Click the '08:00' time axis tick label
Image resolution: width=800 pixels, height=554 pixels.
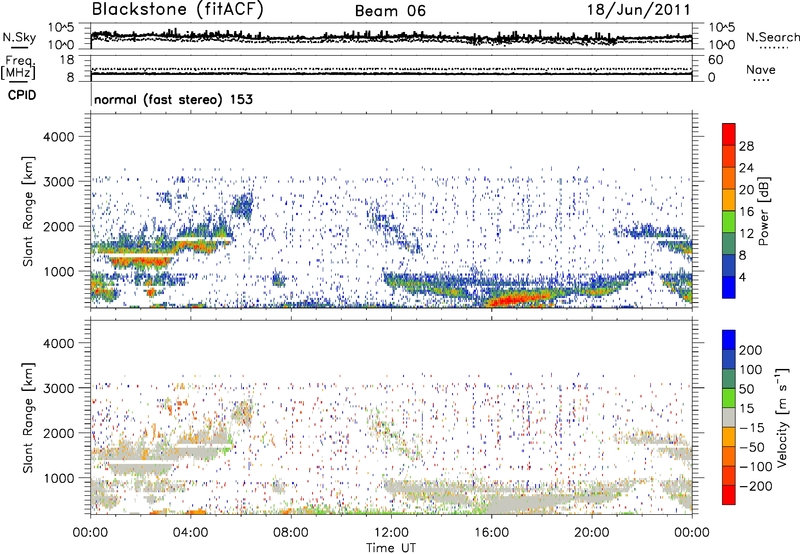(x=291, y=533)
